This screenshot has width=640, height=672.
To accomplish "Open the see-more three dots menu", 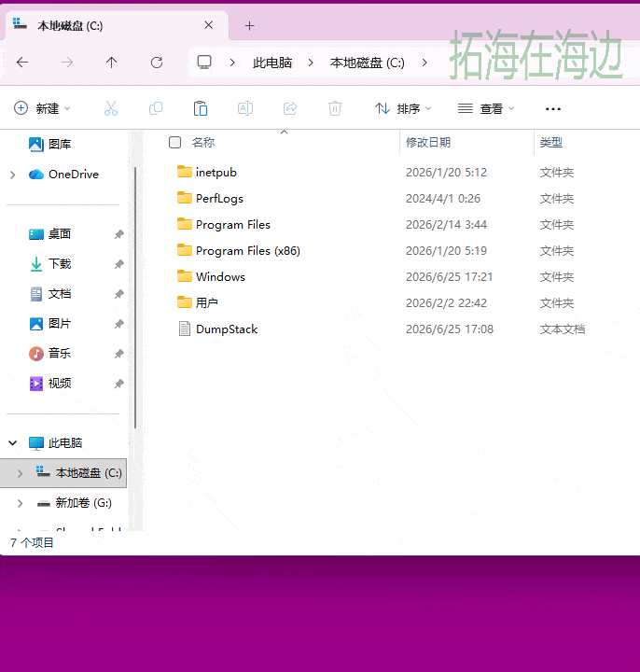I will 553,109.
